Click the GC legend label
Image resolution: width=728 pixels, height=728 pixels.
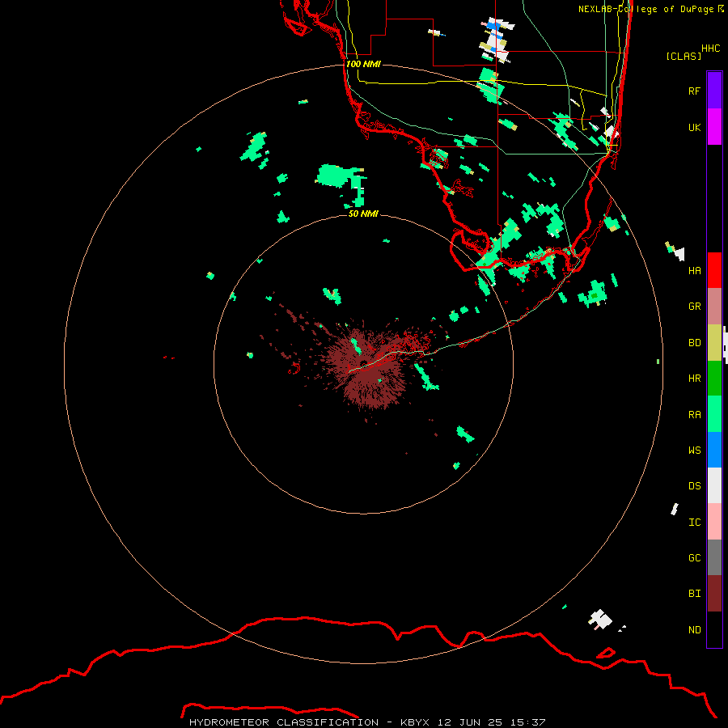pyautogui.click(x=694, y=558)
